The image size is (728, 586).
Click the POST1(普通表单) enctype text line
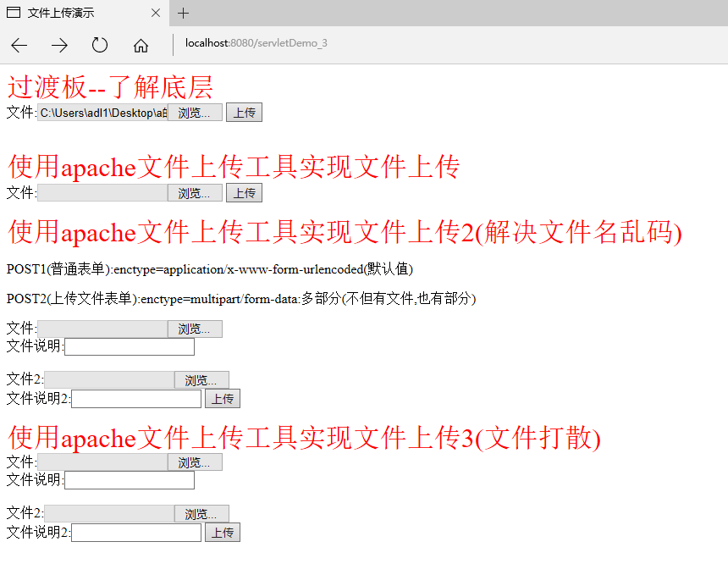point(210,268)
